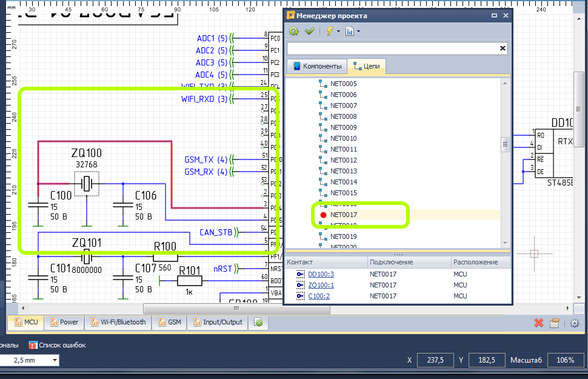The height and width of the screenshot is (379, 588).
Task: Open the MCU sheet tab
Action: click(x=26, y=322)
